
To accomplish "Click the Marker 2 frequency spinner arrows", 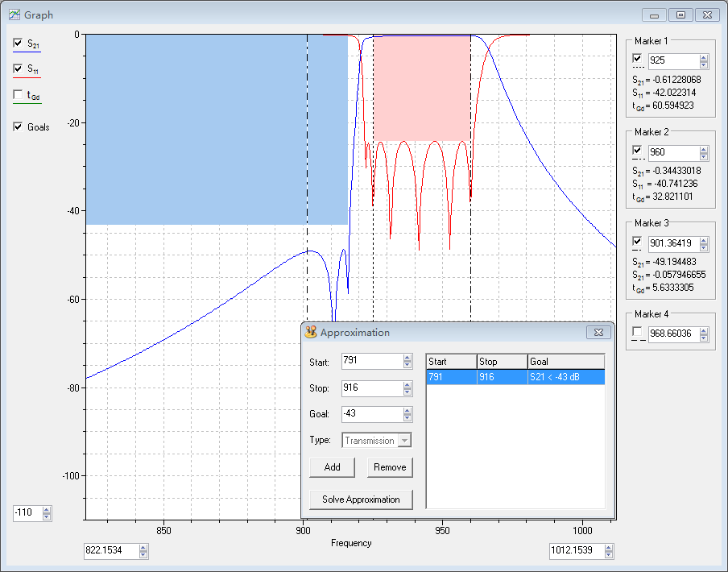I will pyautogui.click(x=703, y=151).
